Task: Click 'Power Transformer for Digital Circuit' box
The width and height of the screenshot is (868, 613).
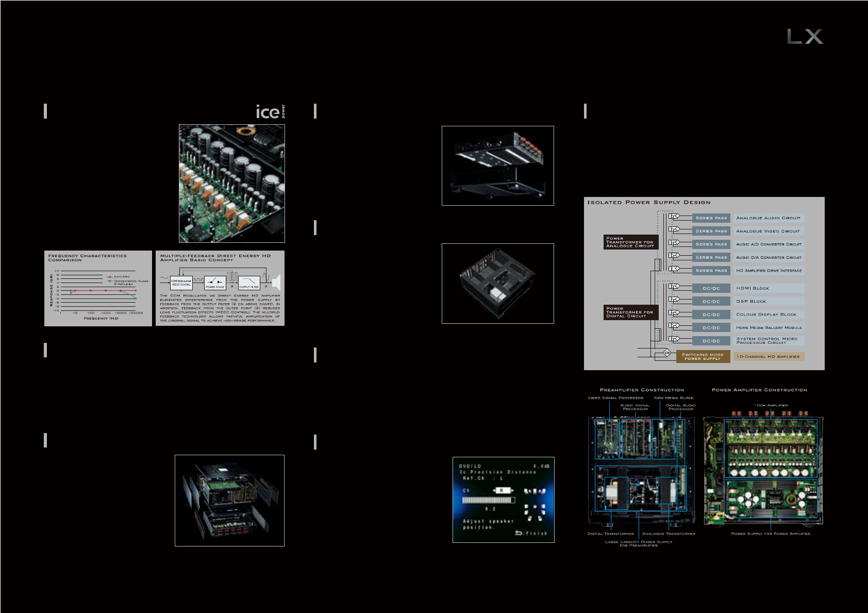Action: click(x=631, y=312)
